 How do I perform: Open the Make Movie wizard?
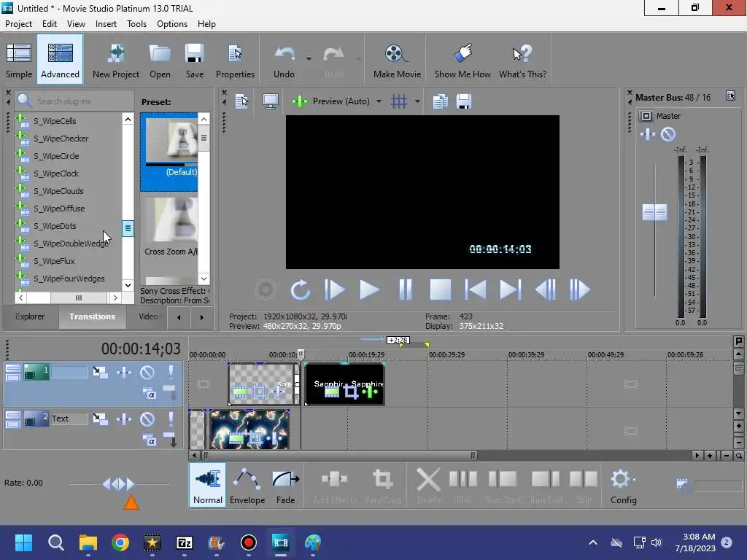[x=397, y=60]
